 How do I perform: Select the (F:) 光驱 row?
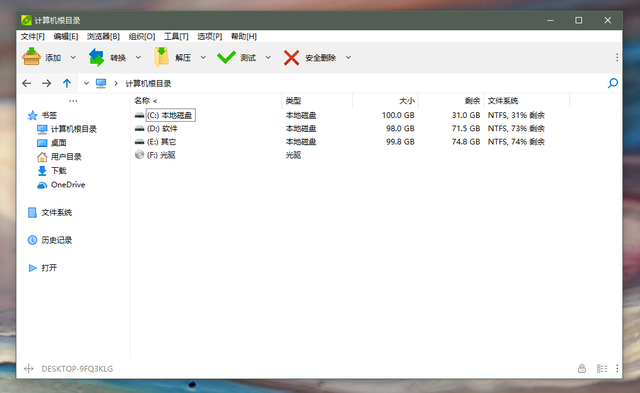click(x=351, y=155)
